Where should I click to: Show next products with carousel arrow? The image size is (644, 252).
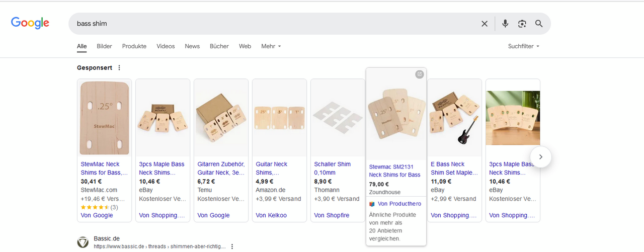[x=541, y=157]
